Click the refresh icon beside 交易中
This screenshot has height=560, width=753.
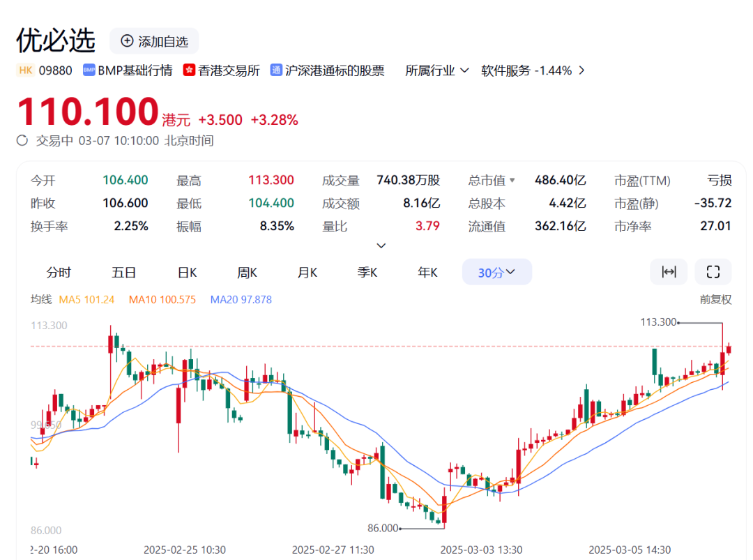[23, 140]
